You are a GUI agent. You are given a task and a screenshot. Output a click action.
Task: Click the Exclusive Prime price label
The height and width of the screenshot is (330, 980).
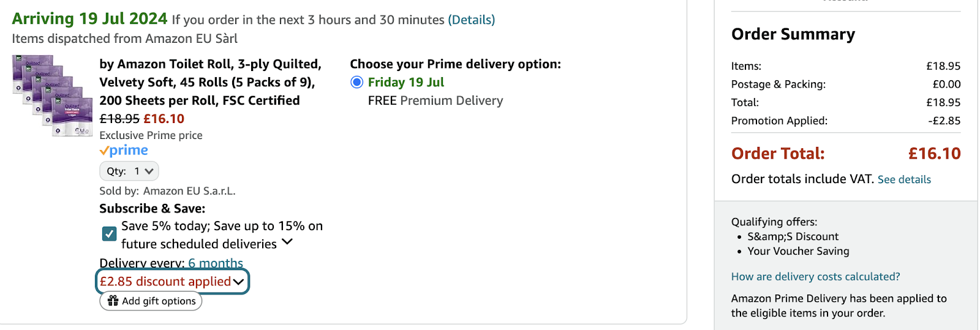151,135
